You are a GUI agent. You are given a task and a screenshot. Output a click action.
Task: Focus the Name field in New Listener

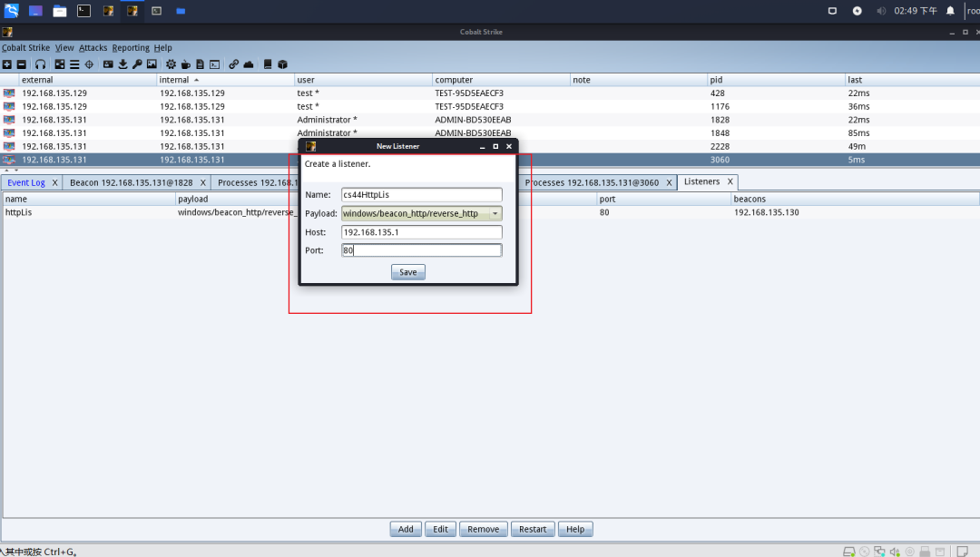pyautogui.click(x=422, y=194)
